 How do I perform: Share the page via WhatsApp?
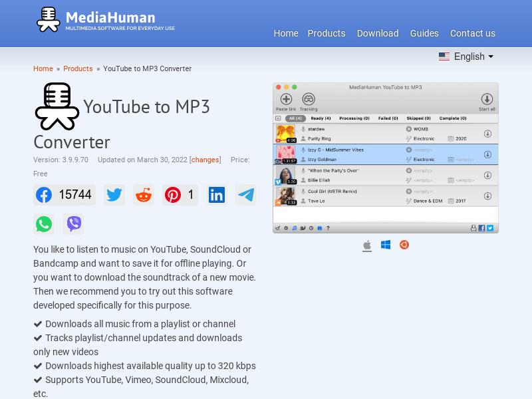(x=44, y=224)
